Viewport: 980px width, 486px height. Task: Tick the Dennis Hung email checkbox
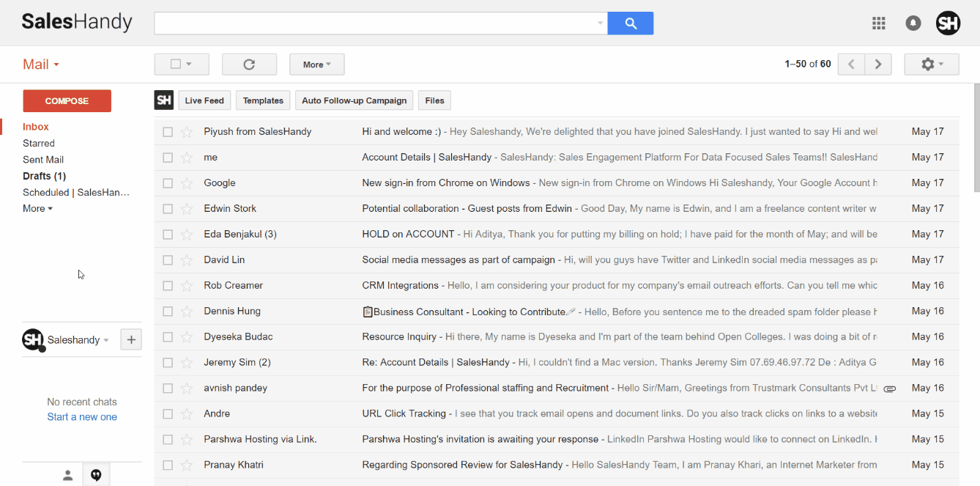click(168, 312)
